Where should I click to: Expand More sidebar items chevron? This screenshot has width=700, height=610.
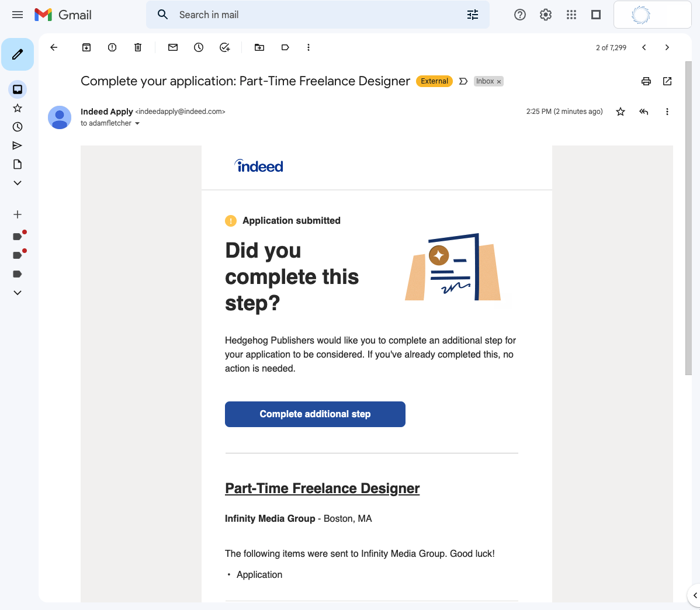click(18, 183)
